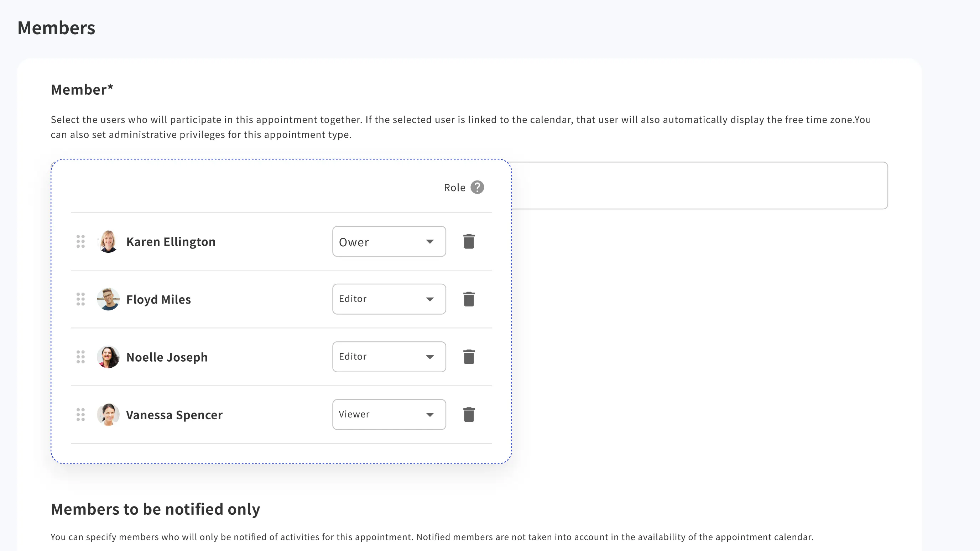The width and height of the screenshot is (980, 551).
Task: Click the drag handle next to Floyd Miles
Action: coord(80,299)
